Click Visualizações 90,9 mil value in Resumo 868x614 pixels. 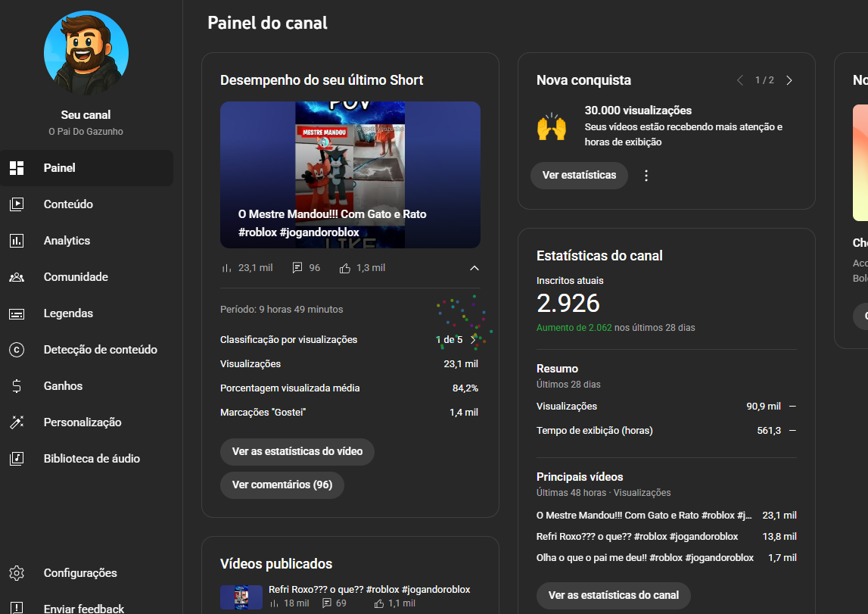pyautogui.click(x=764, y=407)
